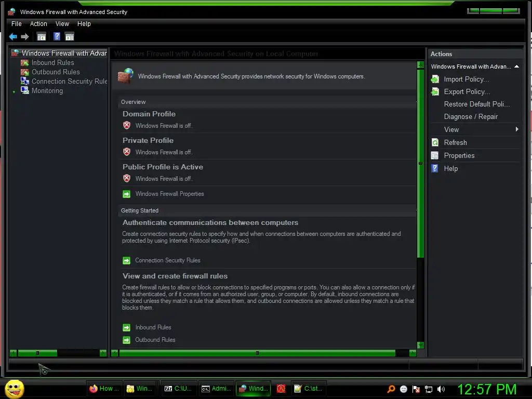Image resolution: width=532 pixels, height=399 pixels.
Task: Click center pane horizontal scrollbar right arrow
Action: pyautogui.click(x=413, y=353)
